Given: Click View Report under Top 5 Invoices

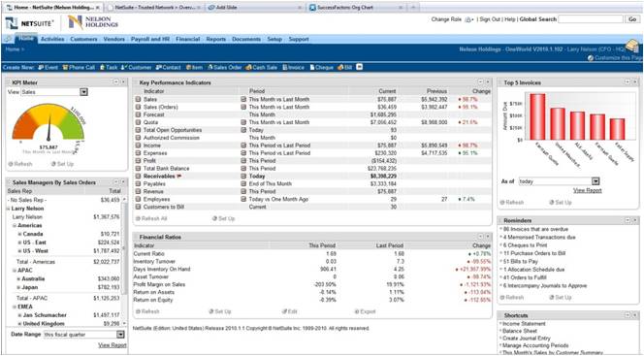Looking at the screenshot, I should click(x=588, y=190).
